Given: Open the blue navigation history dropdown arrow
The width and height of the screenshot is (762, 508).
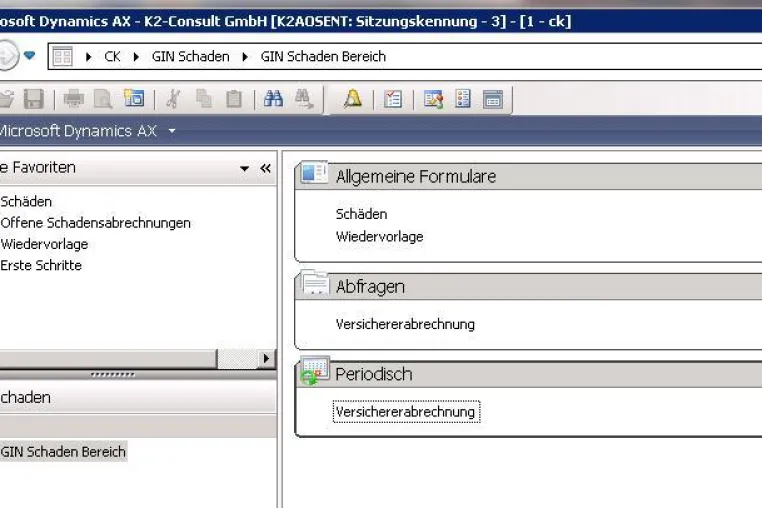Looking at the screenshot, I should click(30, 56).
